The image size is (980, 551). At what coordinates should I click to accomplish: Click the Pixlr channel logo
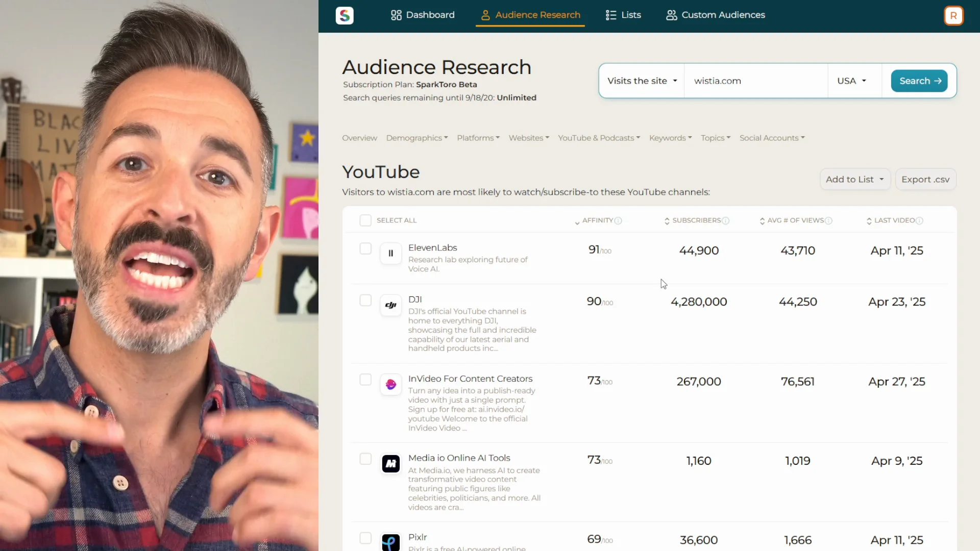tap(390, 542)
